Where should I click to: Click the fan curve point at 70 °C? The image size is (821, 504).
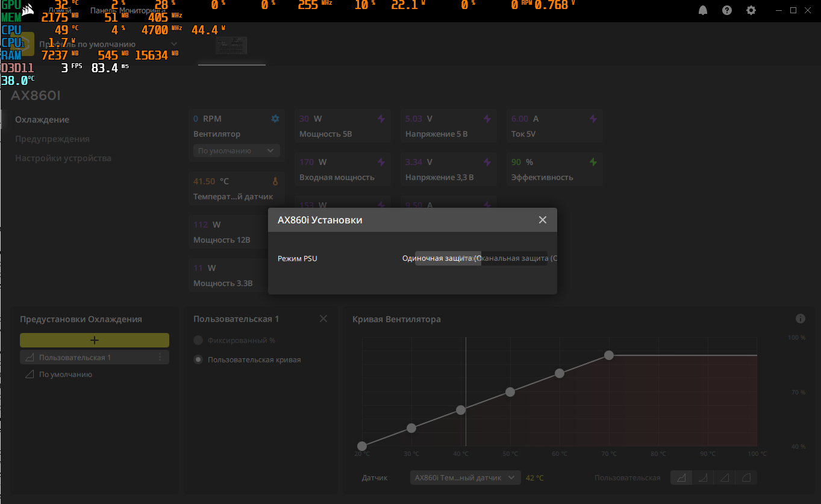click(x=609, y=355)
